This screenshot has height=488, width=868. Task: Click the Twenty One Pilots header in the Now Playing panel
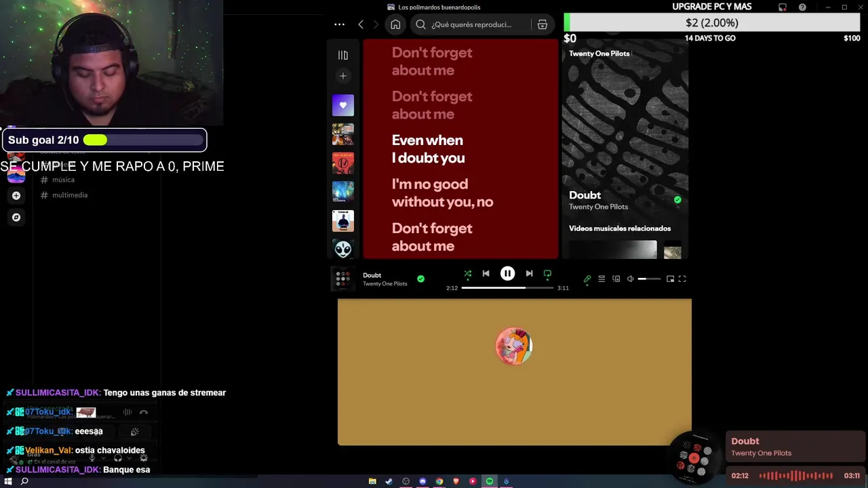point(599,54)
